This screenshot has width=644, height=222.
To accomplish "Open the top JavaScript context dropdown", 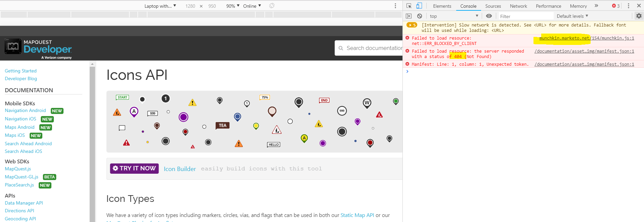I will (454, 16).
